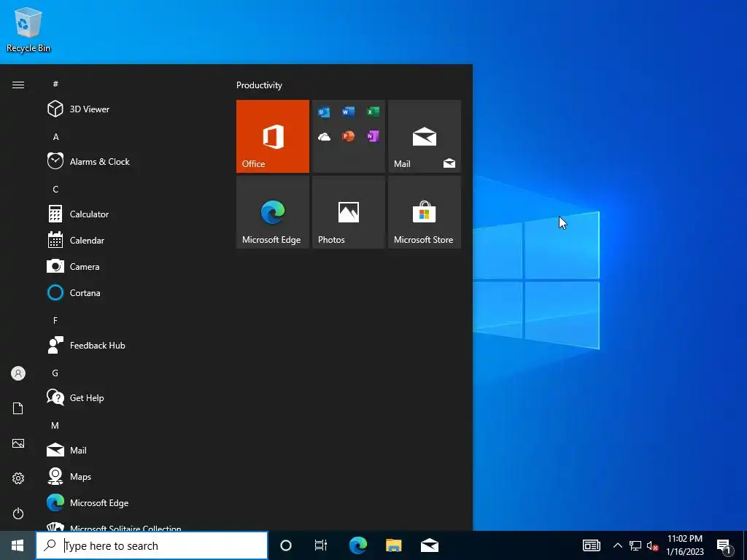Click the 'G' letter group header
Screen dimensions: 747x560
point(55,373)
